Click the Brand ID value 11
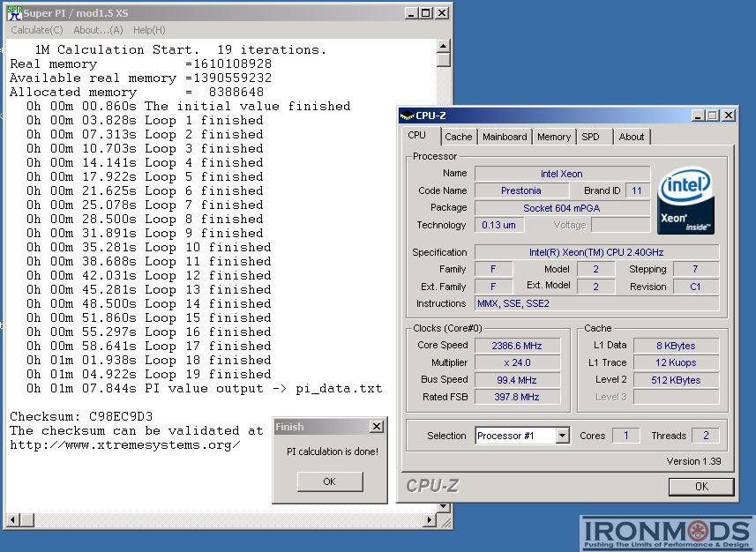Screen dimensions: 756x552 (638, 190)
